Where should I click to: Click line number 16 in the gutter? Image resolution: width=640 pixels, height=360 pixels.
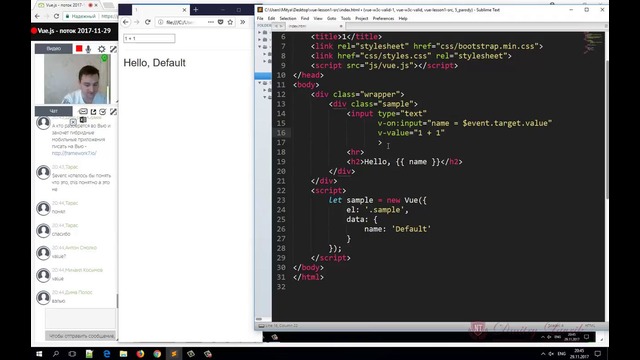[281, 133]
